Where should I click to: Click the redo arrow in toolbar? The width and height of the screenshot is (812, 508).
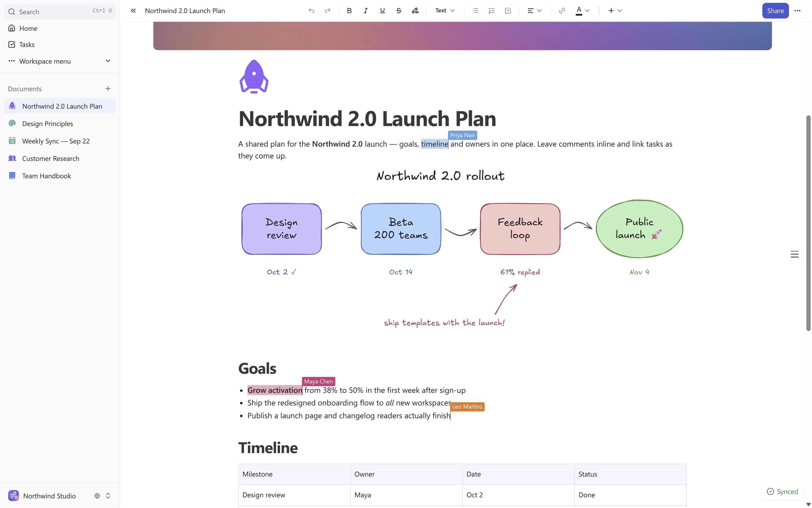point(327,11)
